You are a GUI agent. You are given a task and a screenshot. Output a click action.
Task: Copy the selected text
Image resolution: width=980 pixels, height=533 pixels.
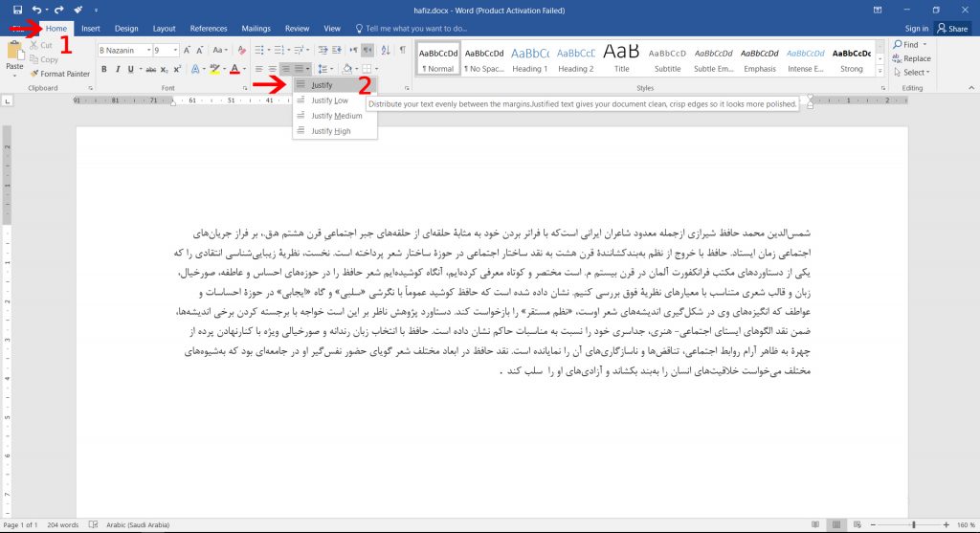pos(44,59)
